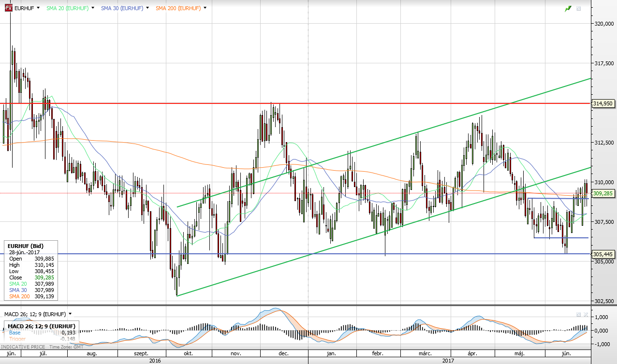Click the nov. month on time axis
Image resolution: width=617 pixels, height=364 pixels.
tap(235, 354)
